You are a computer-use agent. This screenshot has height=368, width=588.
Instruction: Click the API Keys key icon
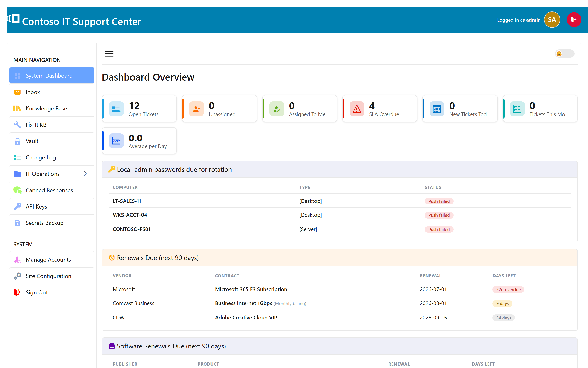[x=18, y=206]
